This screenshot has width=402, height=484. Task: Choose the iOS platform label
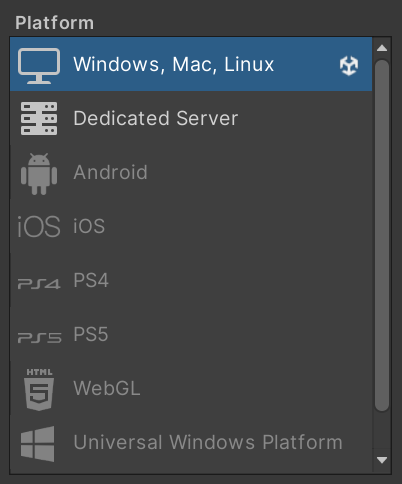[89, 226]
